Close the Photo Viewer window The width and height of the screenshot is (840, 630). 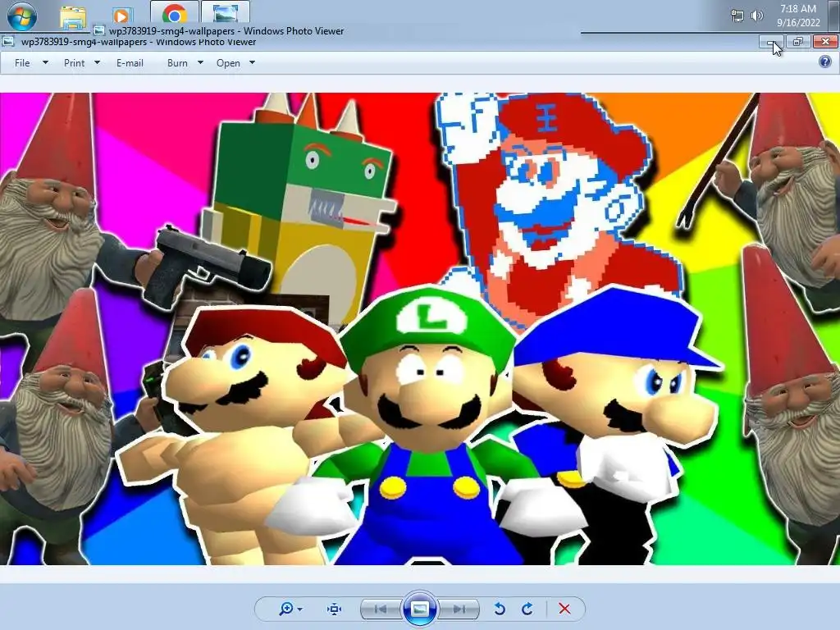tap(825, 42)
